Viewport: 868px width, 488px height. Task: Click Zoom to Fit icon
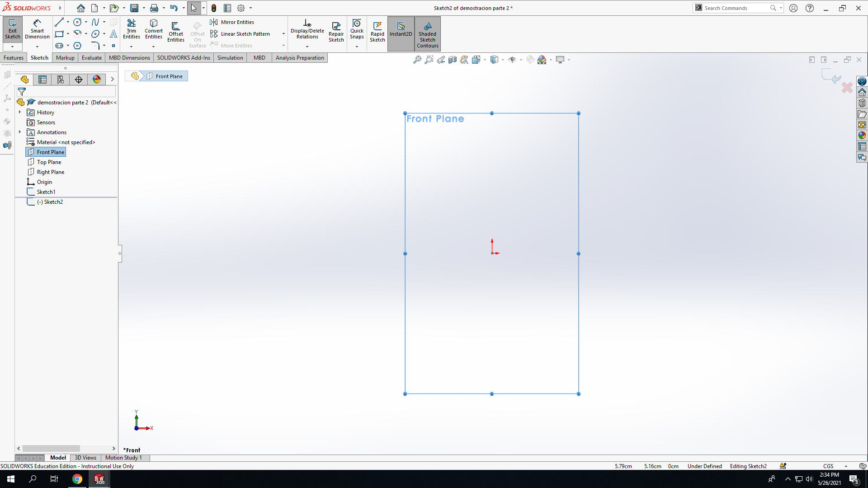pyautogui.click(x=417, y=60)
